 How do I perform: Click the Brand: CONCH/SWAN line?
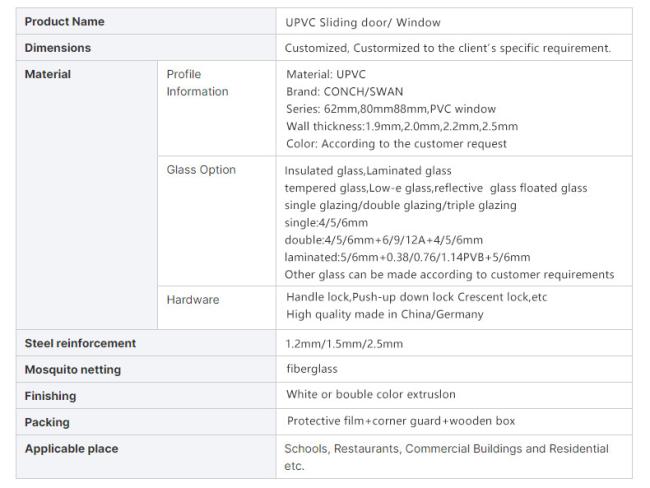pos(344,92)
